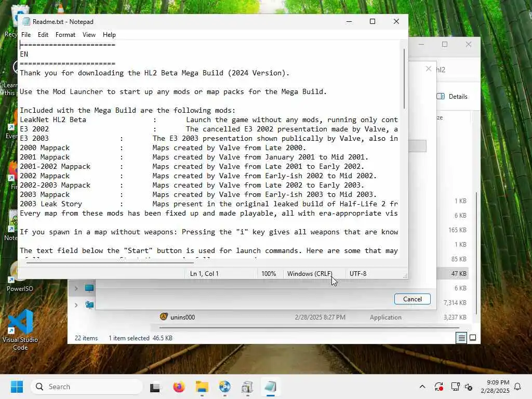Click Explorer's horizontal scrollbar
The height and width of the screenshot is (399, 532).
(309, 328)
